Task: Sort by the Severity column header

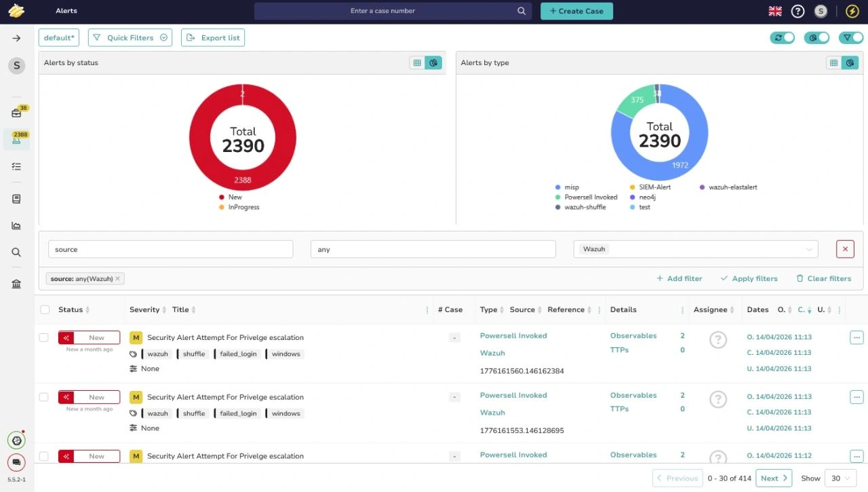Action: point(148,309)
